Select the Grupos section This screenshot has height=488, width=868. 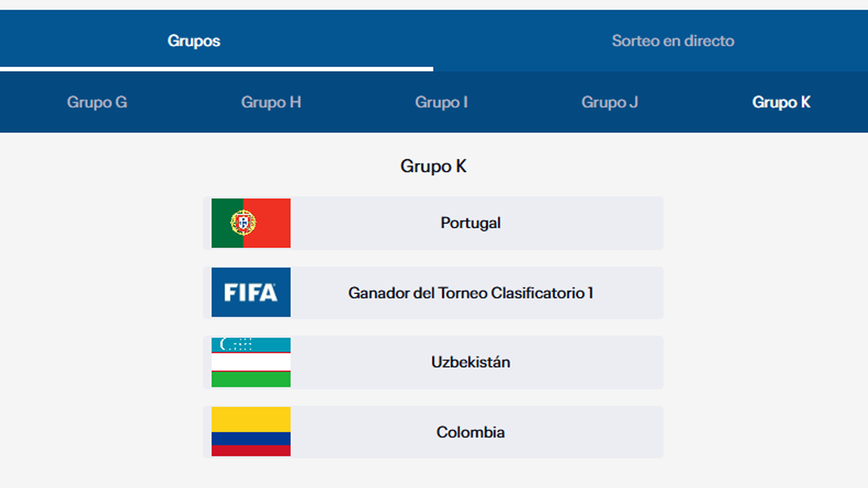(194, 41)
